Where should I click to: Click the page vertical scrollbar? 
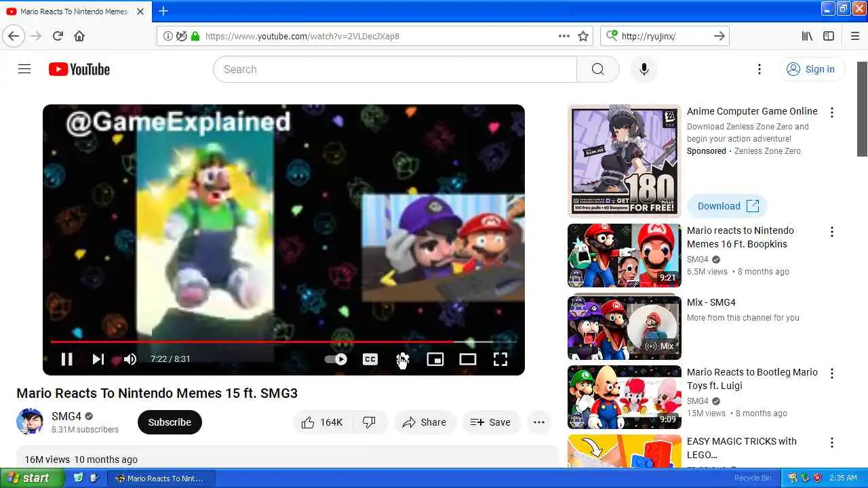(x=862, y=108)
